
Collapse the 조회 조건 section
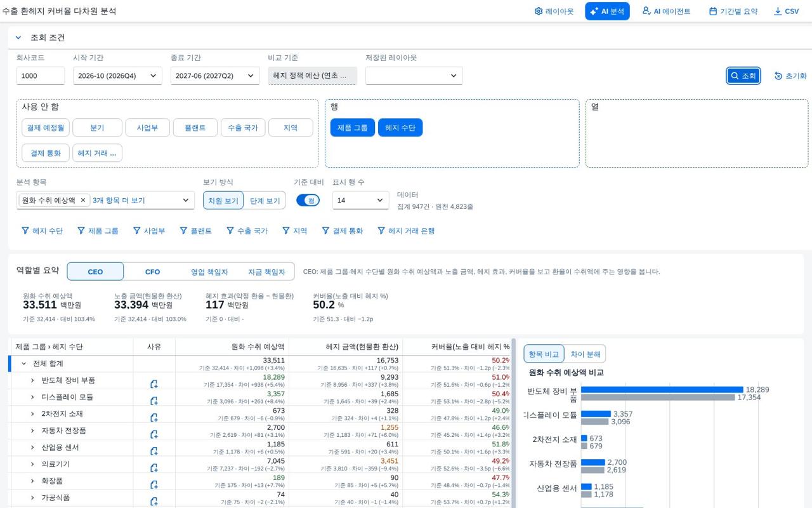[18, 37]
